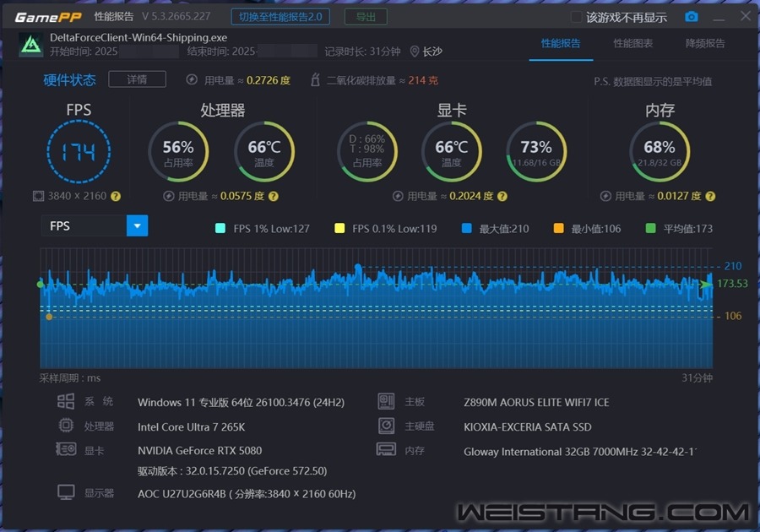The width and height of the screenshot is (760, 532).
Task: Click the power icon under 显卡 gauges
Action: pyautogui.click(x=398, y=196)
